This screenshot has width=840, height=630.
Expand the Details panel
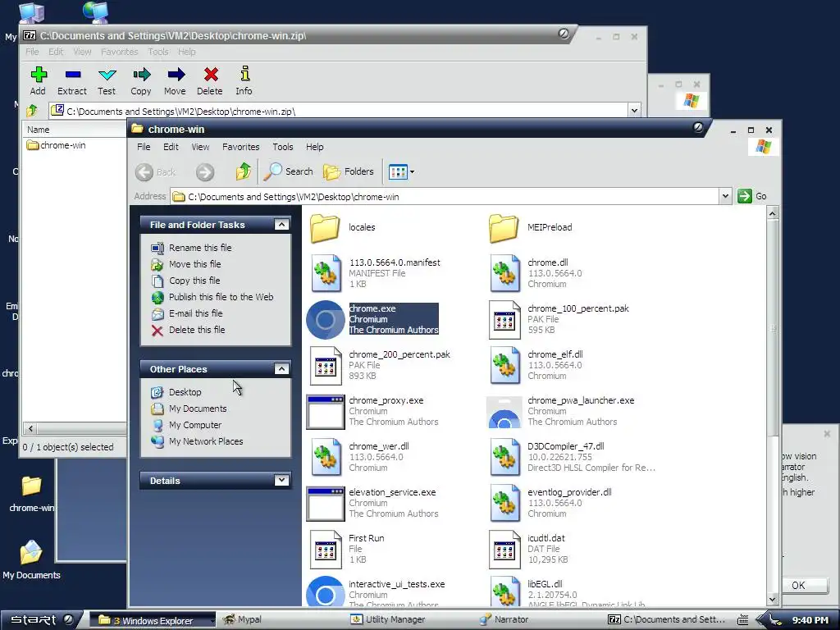tap(281, 480)
